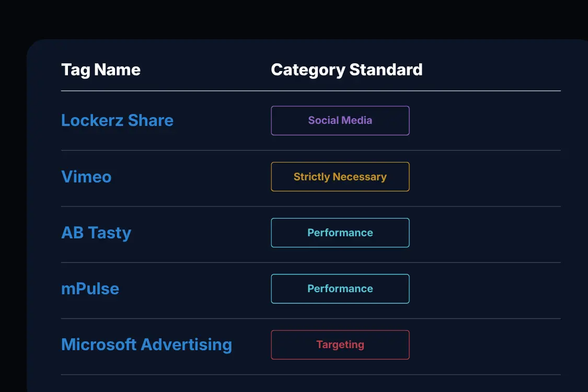Select the Strictly Necessary category badge

(x=340, y=177)
